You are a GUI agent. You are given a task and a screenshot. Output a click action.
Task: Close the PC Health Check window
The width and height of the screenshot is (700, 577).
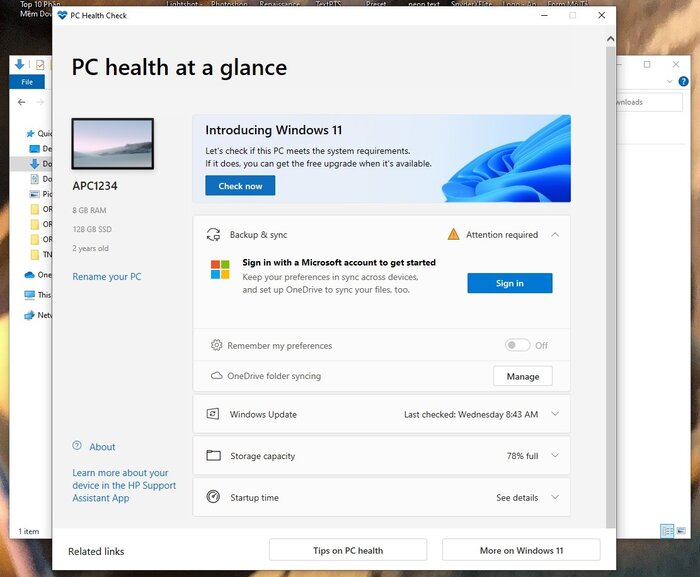tap(601, 15)
